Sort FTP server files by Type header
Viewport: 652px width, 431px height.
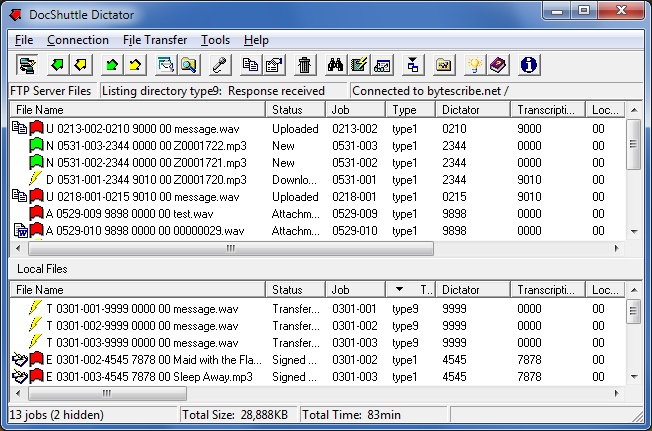pos(410,110)
